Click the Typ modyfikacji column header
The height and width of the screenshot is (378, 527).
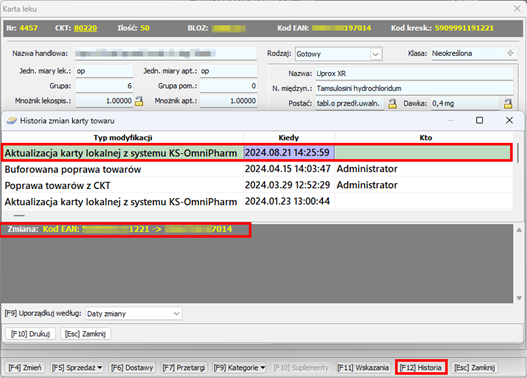click(123, 137)
